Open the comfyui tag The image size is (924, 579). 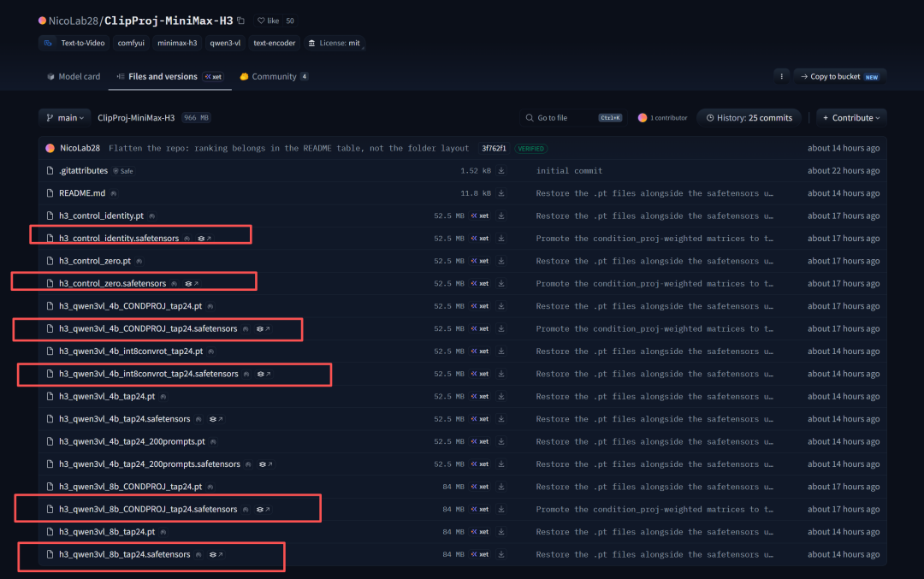(x=131, y=43)
